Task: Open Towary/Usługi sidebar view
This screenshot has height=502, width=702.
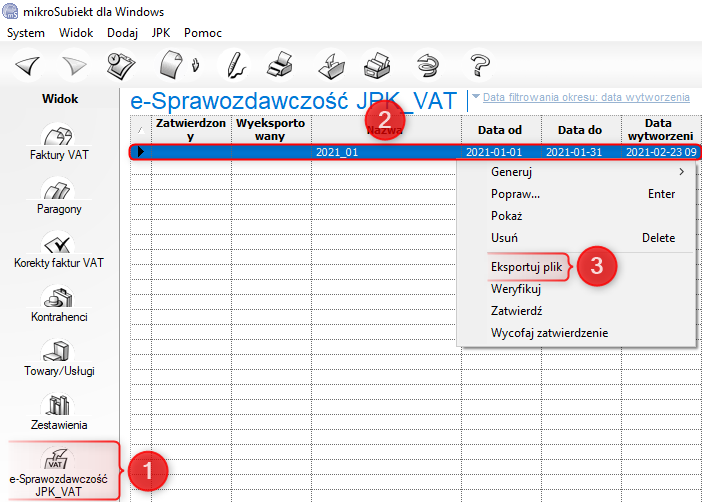Action: pos(59,359)
